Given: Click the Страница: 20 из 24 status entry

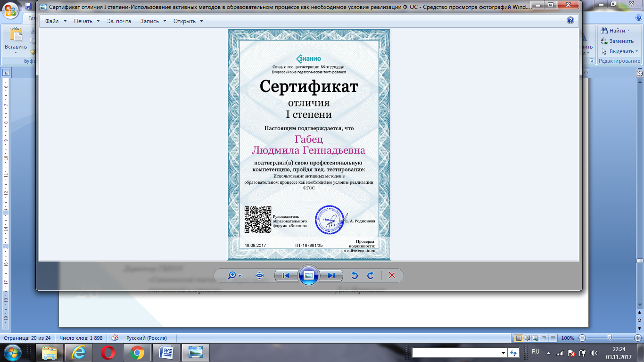Looking at the screenshot, I should pos(27,338).
